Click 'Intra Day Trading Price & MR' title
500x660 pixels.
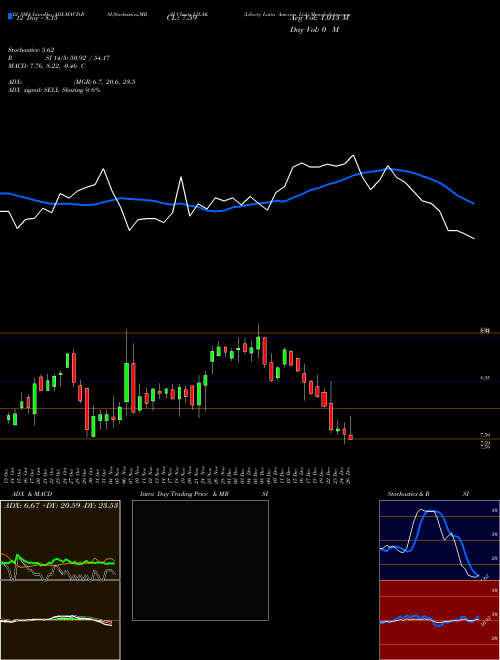[184, 494]
